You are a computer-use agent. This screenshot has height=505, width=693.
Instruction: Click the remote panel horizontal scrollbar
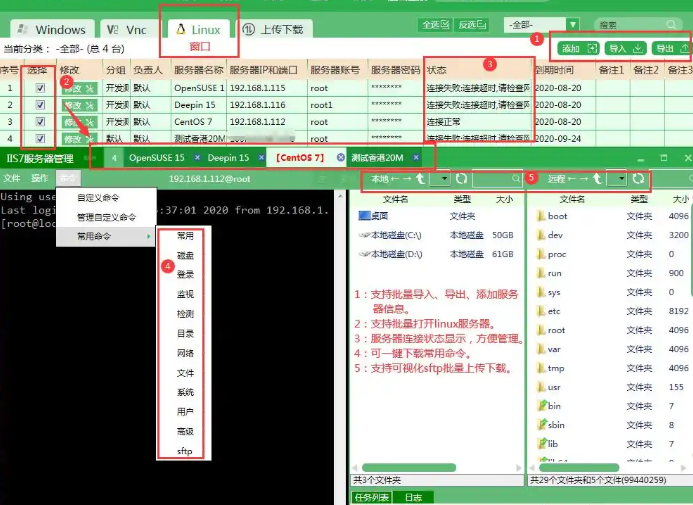pyautogui.click(x=579, y=467)
